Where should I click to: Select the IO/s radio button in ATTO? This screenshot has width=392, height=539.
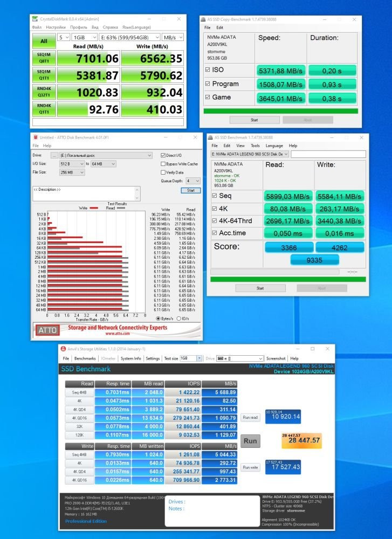[x=179, y=319]
